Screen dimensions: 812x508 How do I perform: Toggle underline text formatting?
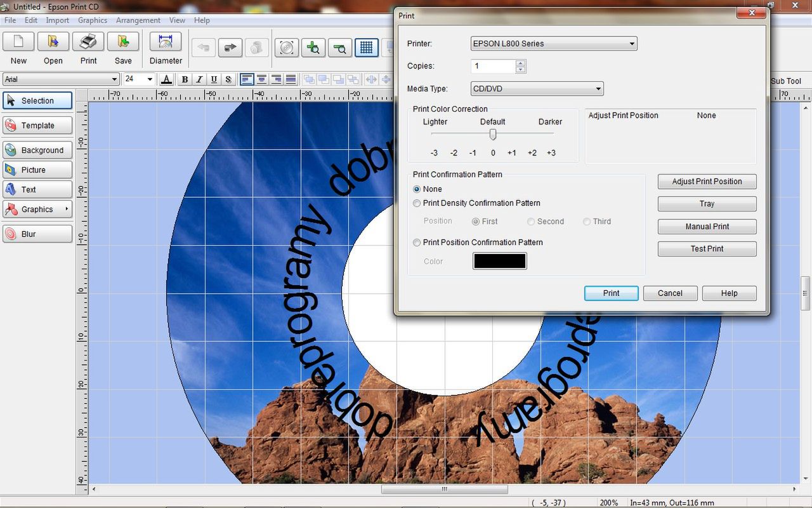[x=214, y=79]
